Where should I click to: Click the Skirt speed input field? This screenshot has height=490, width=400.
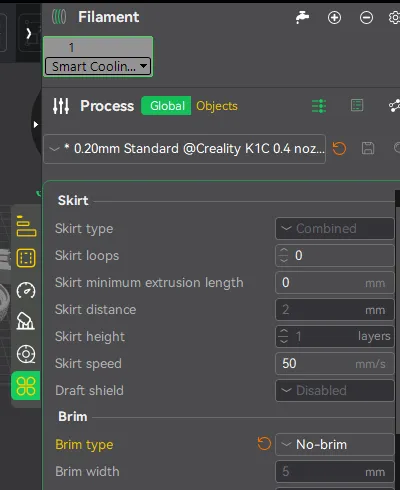coord(335,364)
